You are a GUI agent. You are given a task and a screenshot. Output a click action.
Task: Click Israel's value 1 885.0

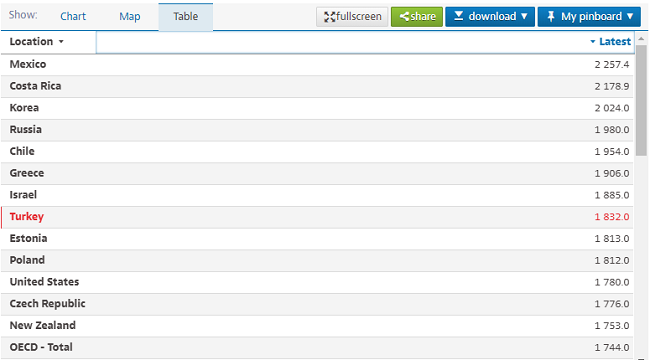611,195
